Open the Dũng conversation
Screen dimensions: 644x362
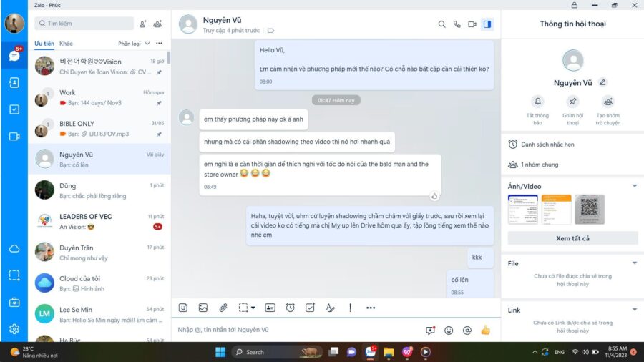point(99,190)
